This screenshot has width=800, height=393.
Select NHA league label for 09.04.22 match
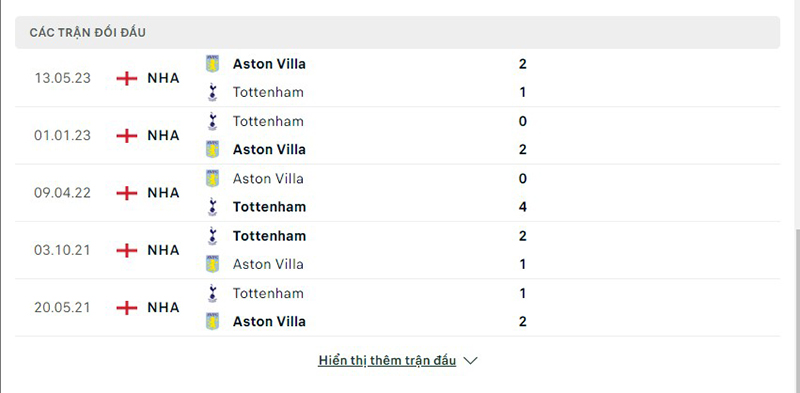pos(163,193)
